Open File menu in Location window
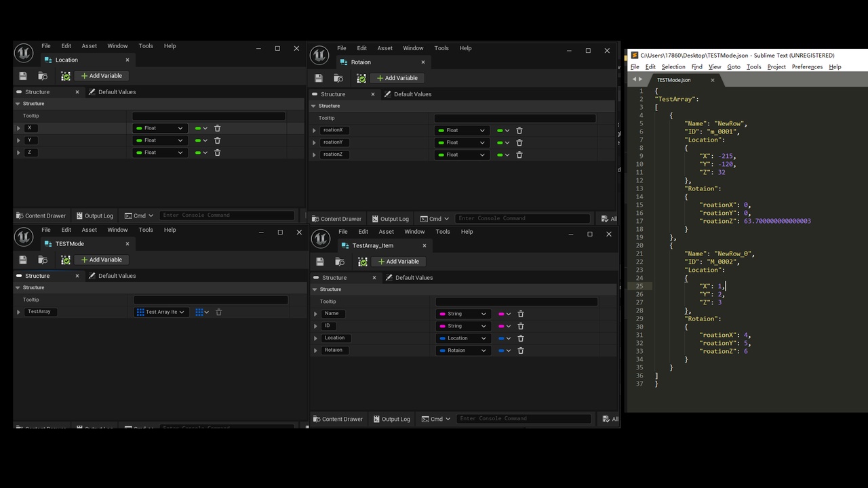 click(46, 46)
